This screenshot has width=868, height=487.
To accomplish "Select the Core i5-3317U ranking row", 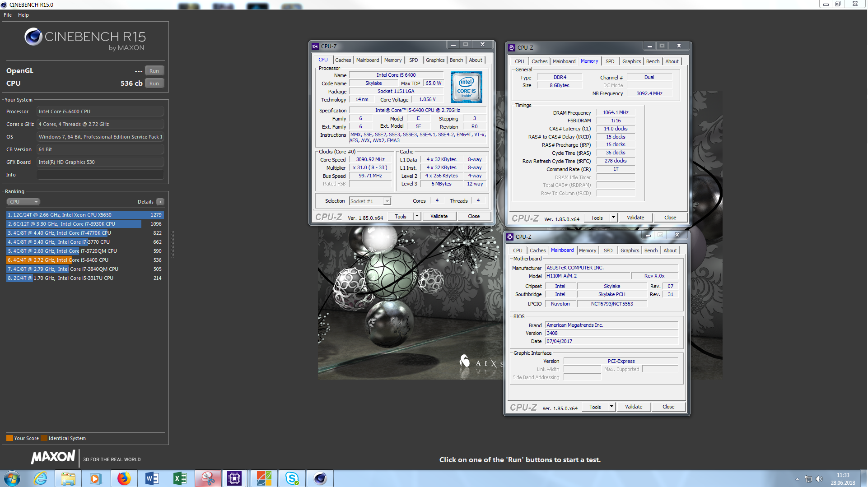I will coord(85,278).
